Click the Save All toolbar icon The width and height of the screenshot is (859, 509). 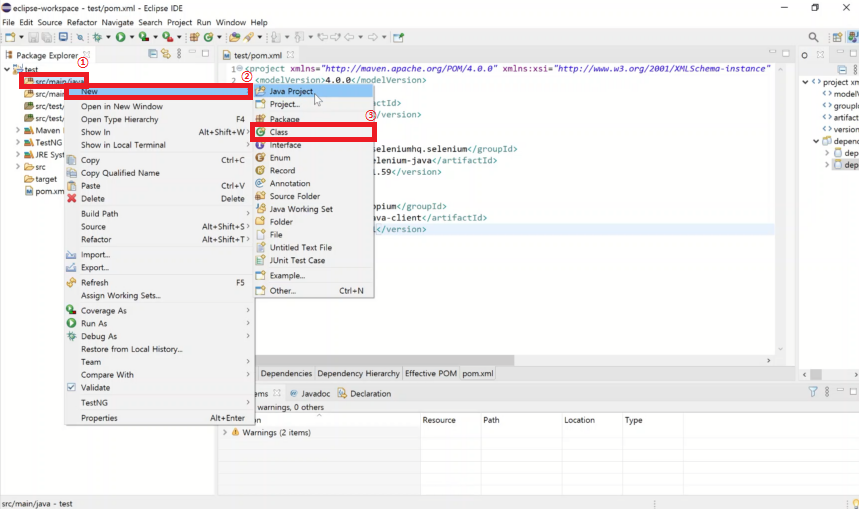coord(47,37)
